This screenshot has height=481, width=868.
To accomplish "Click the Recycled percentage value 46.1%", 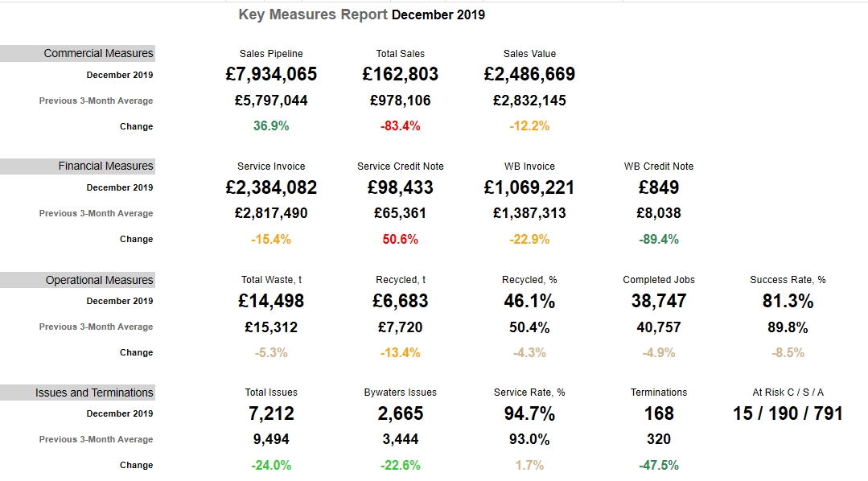I will 529,301.
